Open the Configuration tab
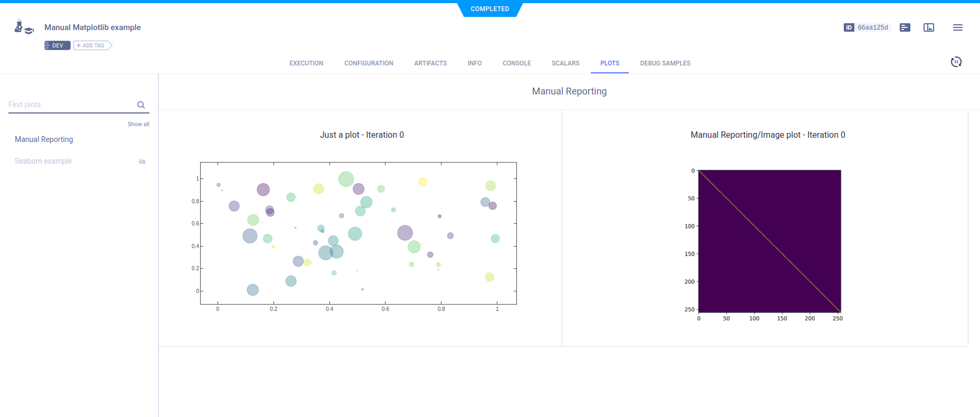This screenshot has width=980, height=417. click(369, 63)
